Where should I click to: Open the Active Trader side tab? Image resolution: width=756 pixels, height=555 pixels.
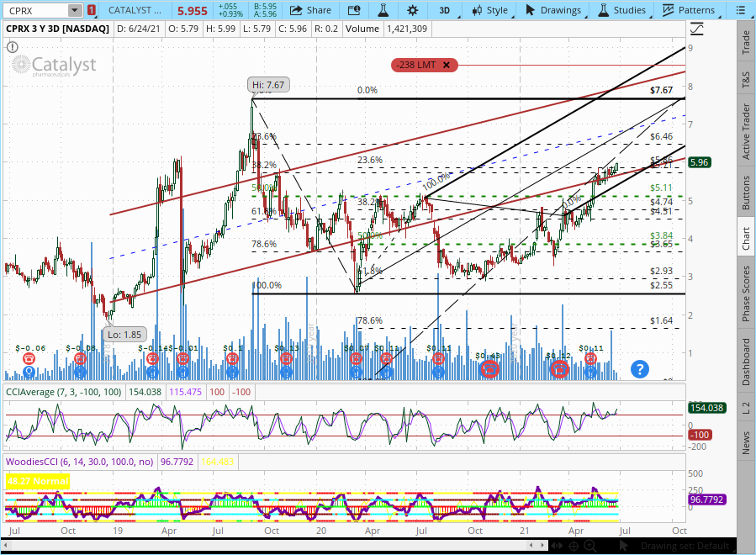(745, 131)
